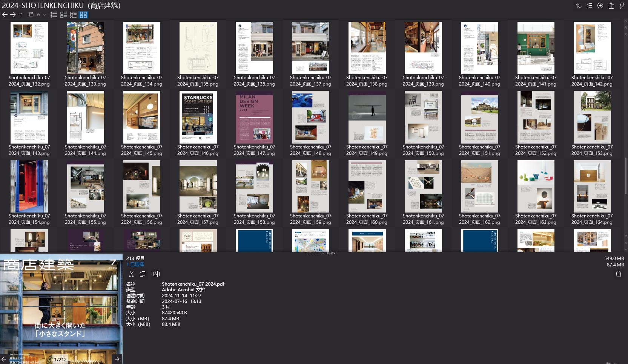The width and height of the screenshot is (628, 364).
Task: Copy the selected file in details pane
Action: point(143,274)
